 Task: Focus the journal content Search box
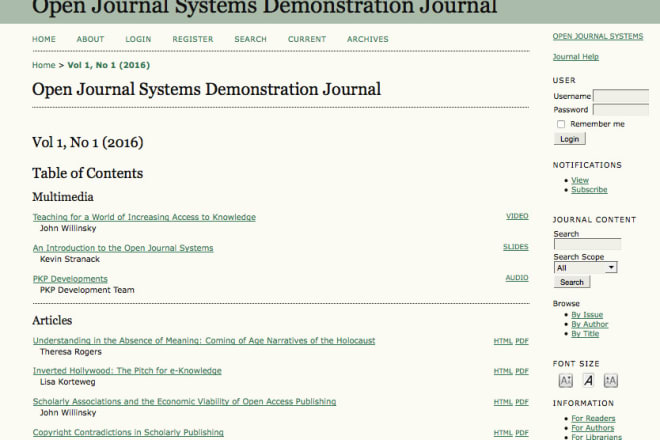point(587,244)
